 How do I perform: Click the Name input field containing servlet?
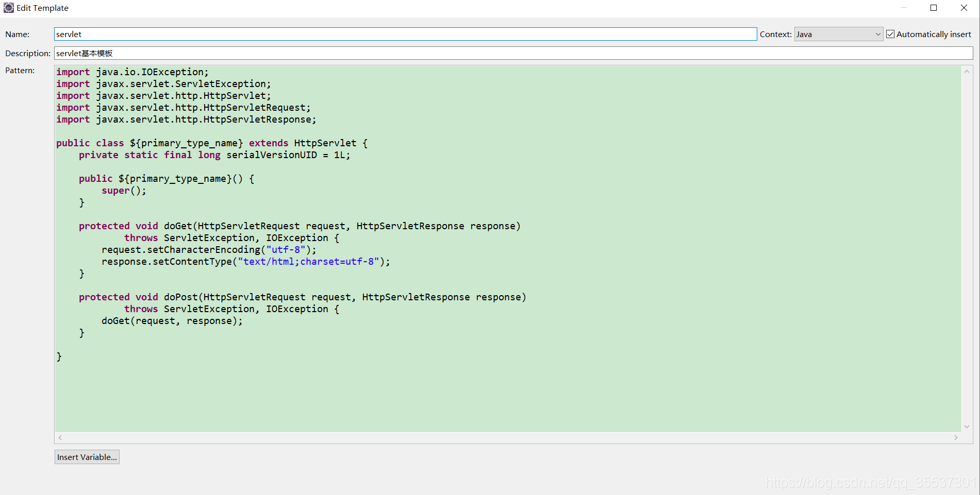coord(405,34)
